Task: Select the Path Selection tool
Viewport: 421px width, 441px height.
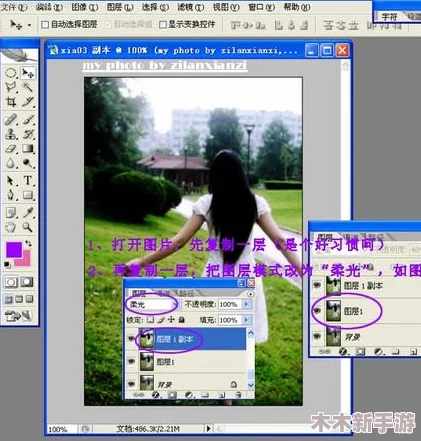Action: click(x=11, y=181)
